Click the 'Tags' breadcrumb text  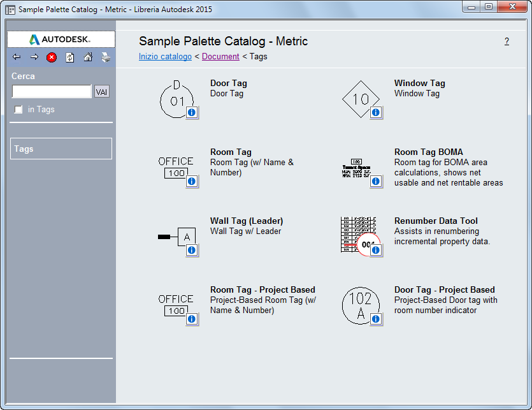click(259, 56)
